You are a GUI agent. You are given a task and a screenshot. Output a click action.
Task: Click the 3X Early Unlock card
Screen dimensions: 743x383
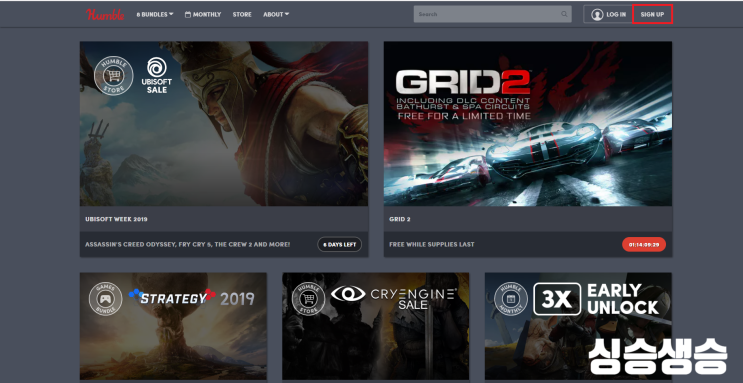click(578, 326)
